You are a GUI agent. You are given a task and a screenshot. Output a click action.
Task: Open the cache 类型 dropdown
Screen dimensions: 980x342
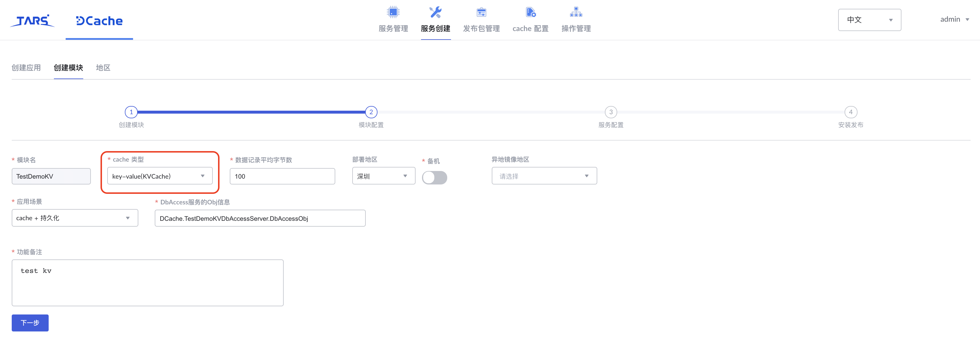tap(159, 176)
